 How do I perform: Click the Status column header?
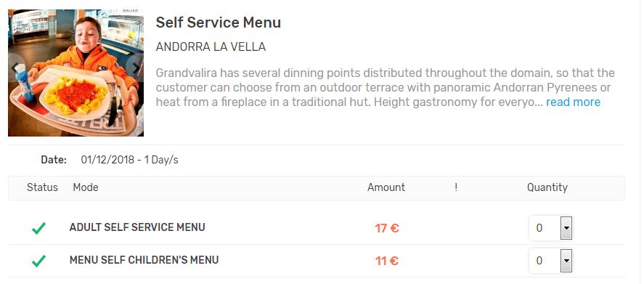(42, 187)
